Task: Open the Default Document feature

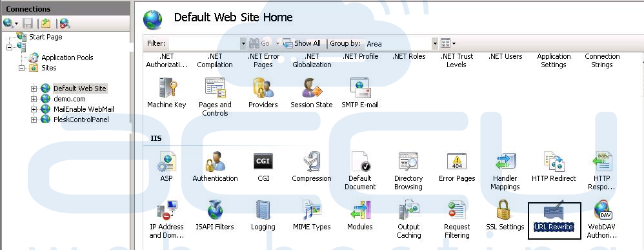Action: 360,161
